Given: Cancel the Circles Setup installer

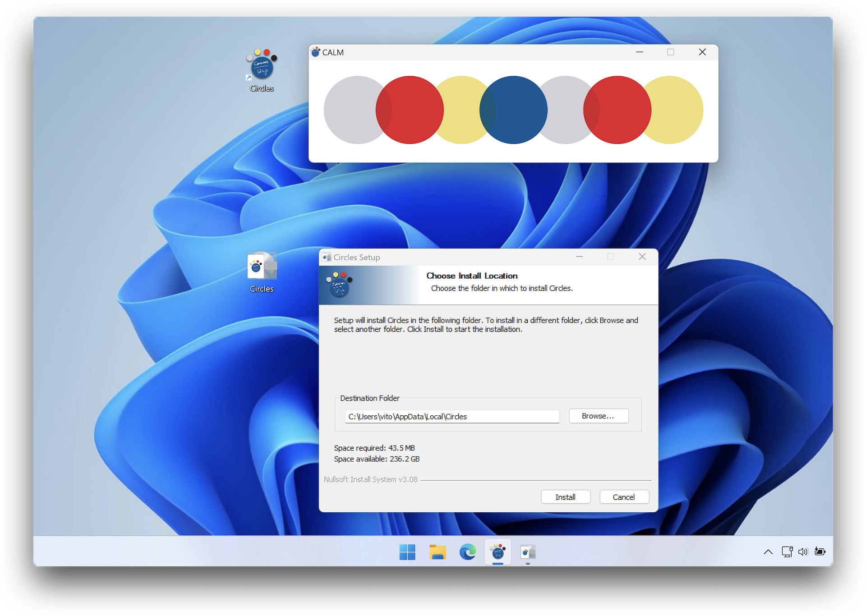Looking at the screenshot, I should pyautogui.click(x=624, y=497).
